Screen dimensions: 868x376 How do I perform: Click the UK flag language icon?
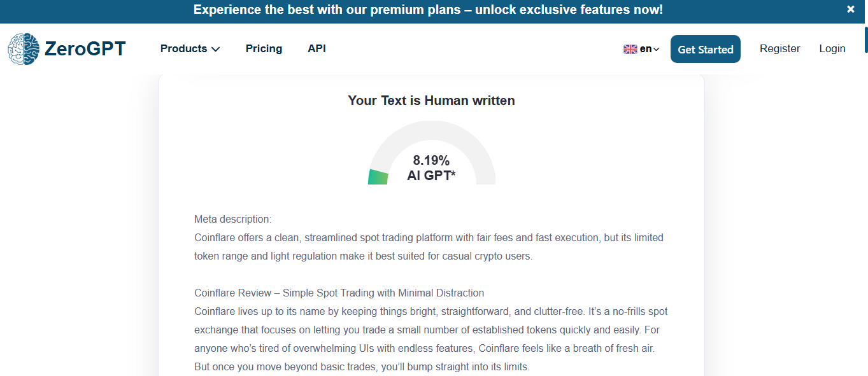630,49
